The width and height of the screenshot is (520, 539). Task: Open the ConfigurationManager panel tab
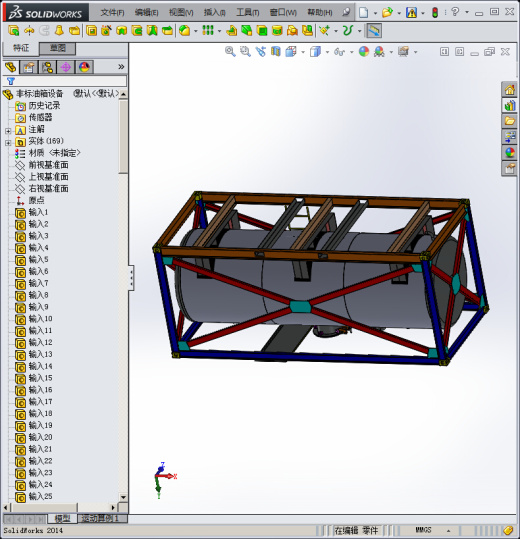pos(47,67)
